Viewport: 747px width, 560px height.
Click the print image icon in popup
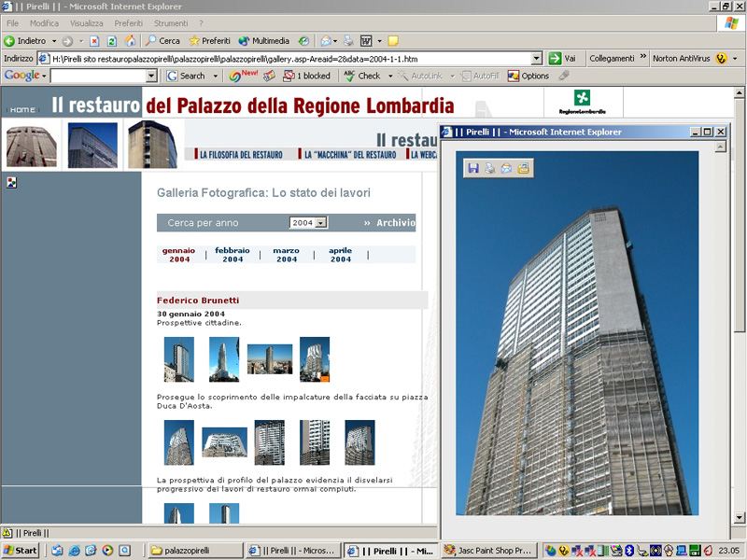(x=489, y=168)
